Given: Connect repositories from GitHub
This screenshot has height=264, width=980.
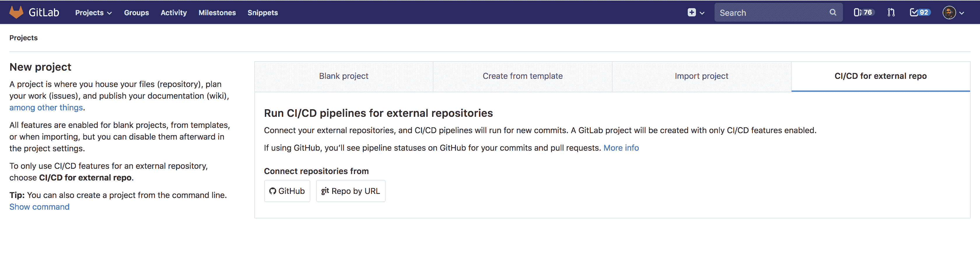Looking at the screenshot, I should coord(287,191).
